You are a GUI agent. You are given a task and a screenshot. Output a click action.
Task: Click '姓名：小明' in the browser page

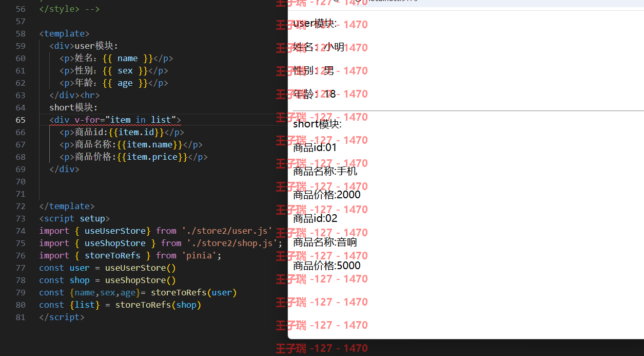[x=319, y=47]
